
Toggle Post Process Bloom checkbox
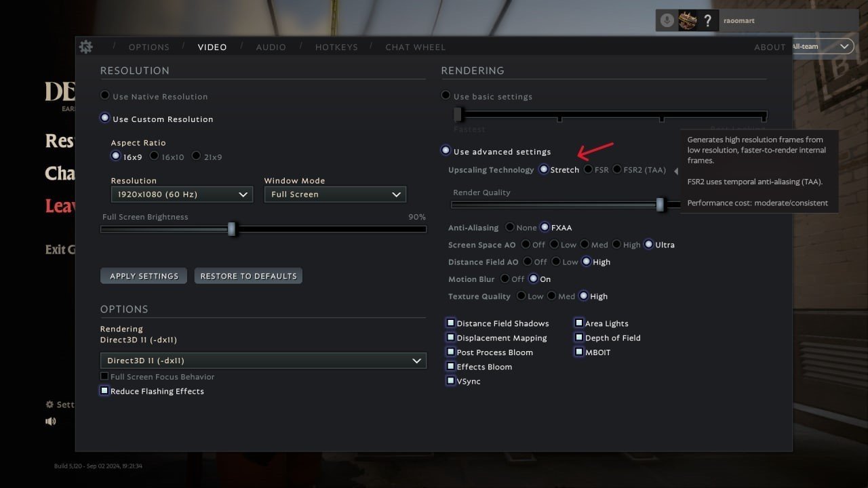pyautogui.click(x=450, y=352)
